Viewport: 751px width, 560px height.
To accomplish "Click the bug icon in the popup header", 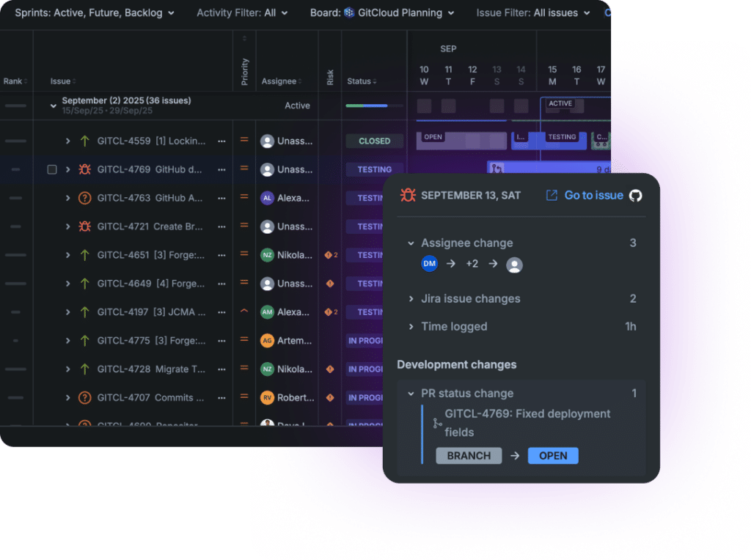I will coord(408,195).
